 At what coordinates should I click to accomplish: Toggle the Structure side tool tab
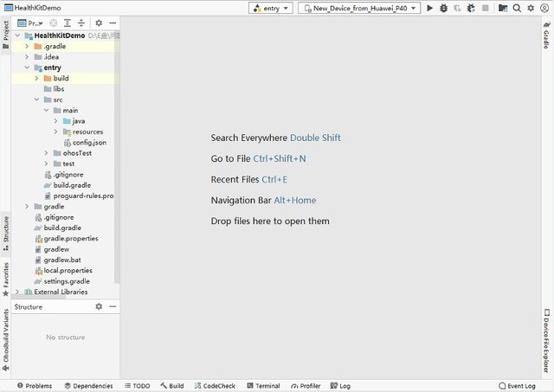click(x=6, y=234)
